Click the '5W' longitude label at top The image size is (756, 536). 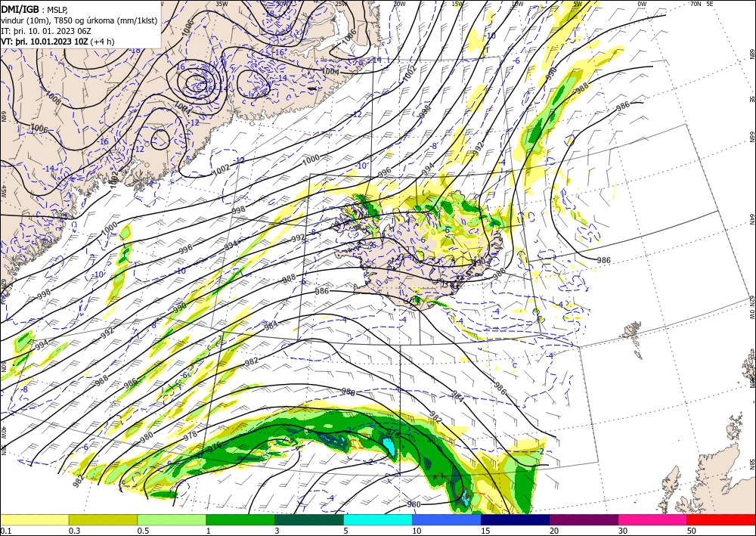point(578,4)
